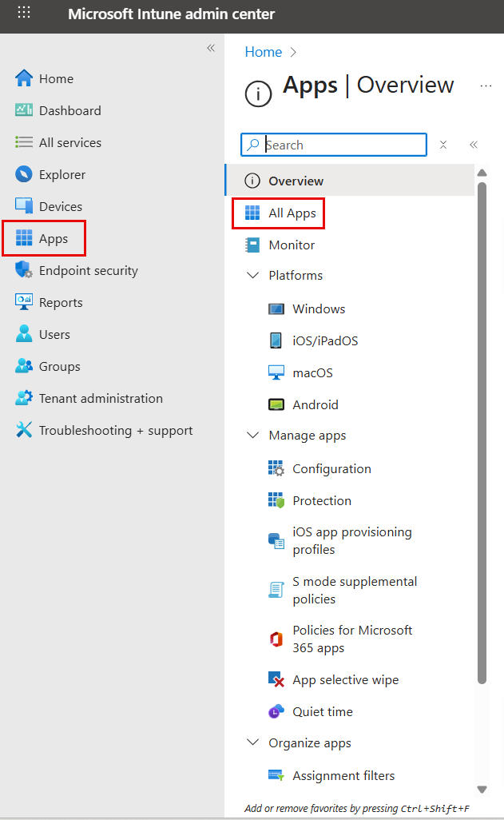Collapse the Platforms section
504x820 pixels.
253,275
